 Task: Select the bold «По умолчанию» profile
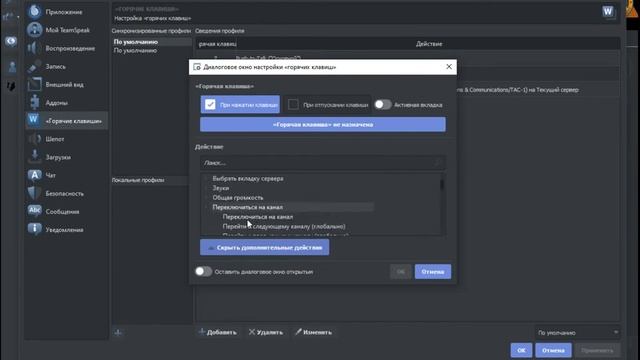click(136, 42)
